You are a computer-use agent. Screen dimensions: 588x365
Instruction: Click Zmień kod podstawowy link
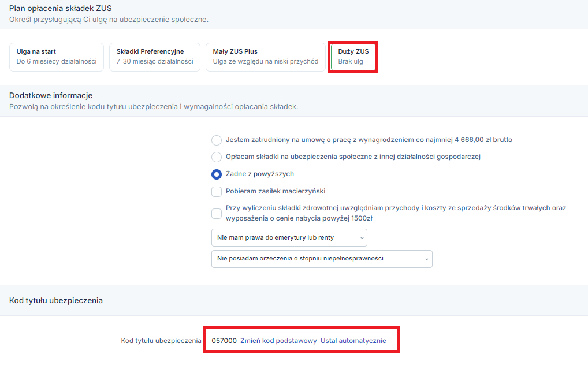tap(278, 341)
